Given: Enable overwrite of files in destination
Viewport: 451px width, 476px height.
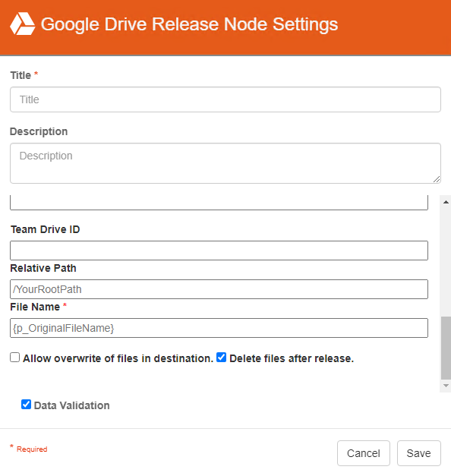Looking at the screenshot, I should pos(15,358).
